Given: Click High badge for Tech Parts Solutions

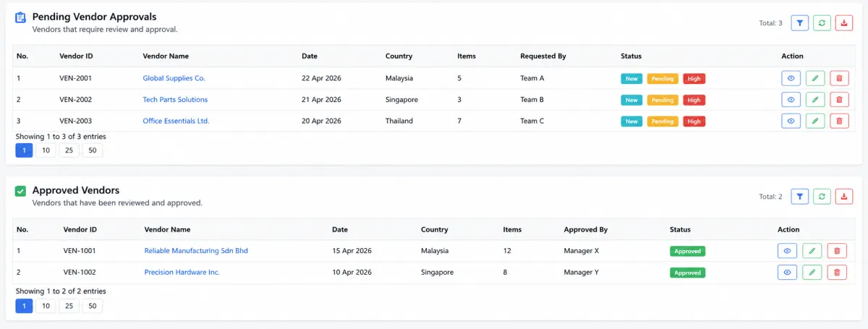Looking at the screenshot, I should (x=694, y=100).
